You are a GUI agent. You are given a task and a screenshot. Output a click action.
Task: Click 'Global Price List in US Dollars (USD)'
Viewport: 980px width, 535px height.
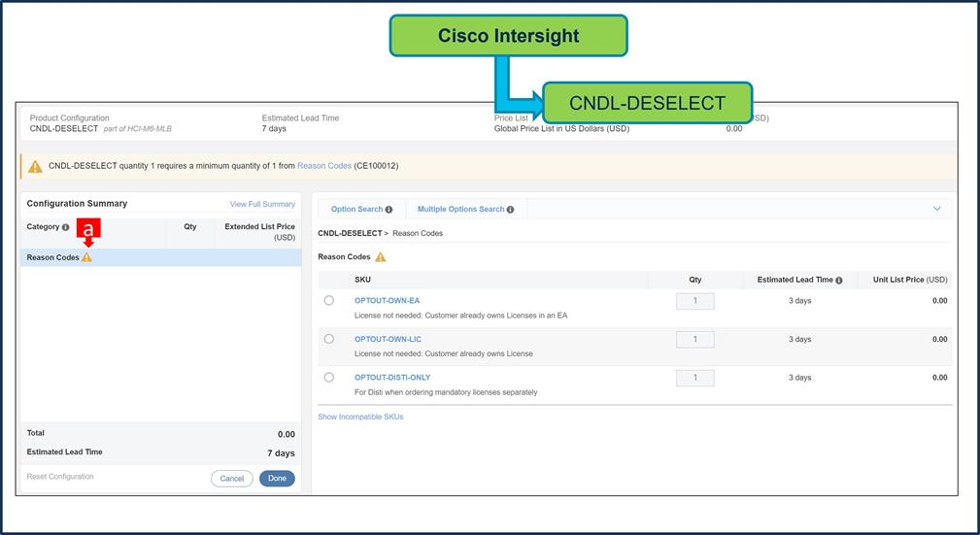click(x=562, y=129)
